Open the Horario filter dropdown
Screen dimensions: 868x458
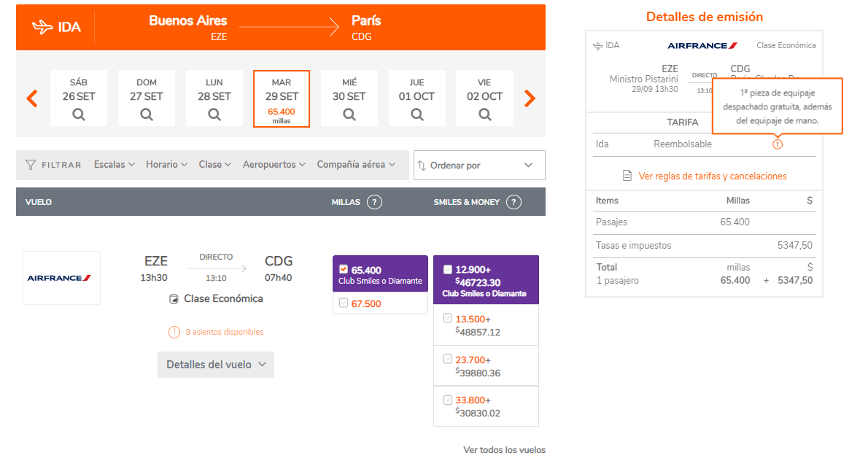click(x=166, y=165)
